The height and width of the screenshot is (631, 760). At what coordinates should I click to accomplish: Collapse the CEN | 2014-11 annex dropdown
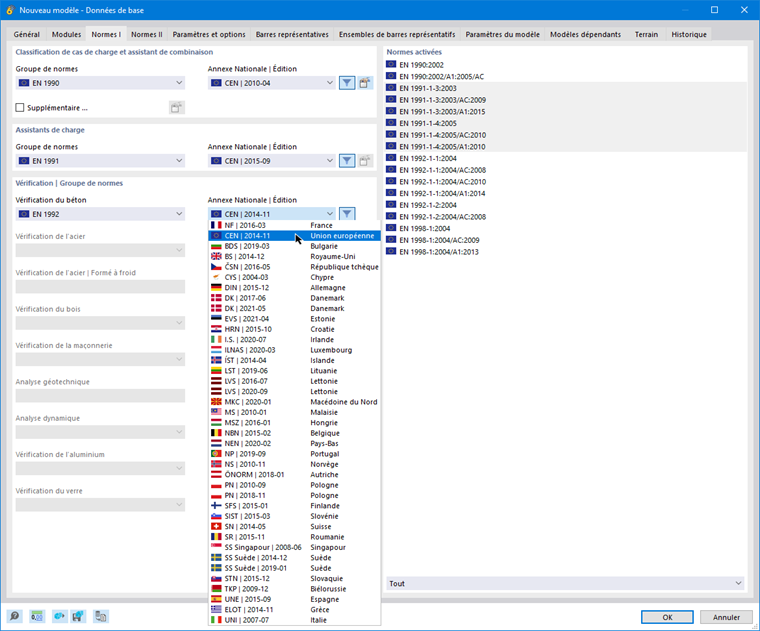272,214
